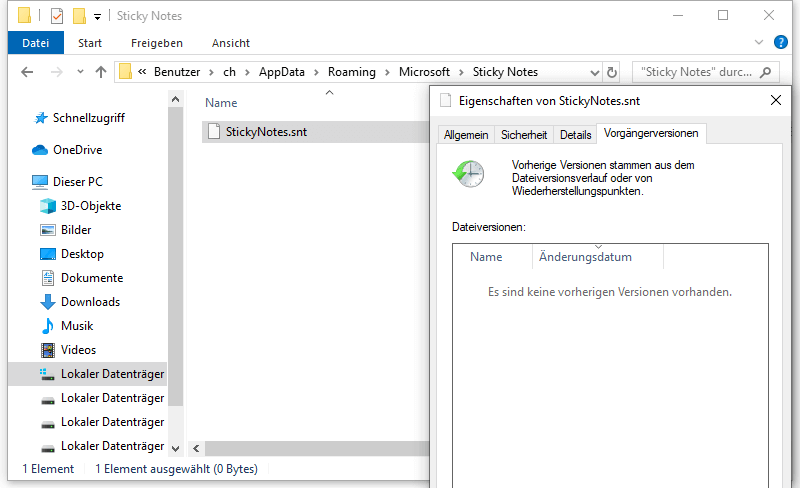Open 3D-Objekte folder in navigation pane

[91, 206]
